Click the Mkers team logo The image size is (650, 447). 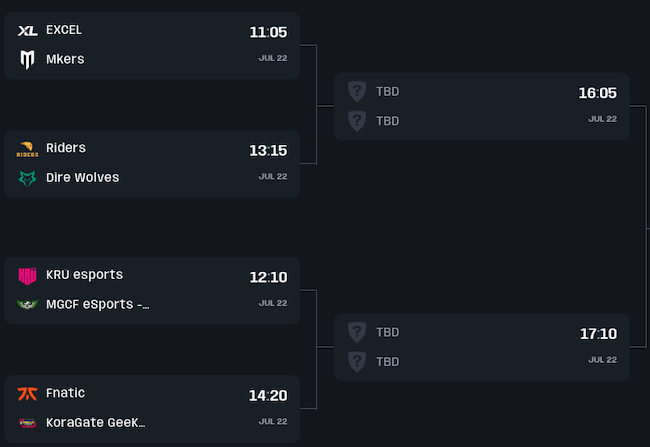27,60
